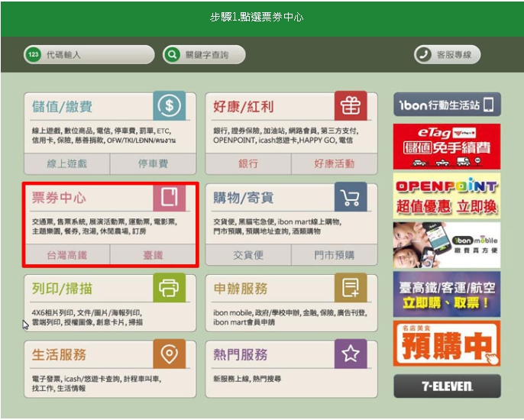Click the 購物/寄貨 description starting 交貨便
Image resolution: width=524 pixels, height=420 pixels.
click(277, 226)
